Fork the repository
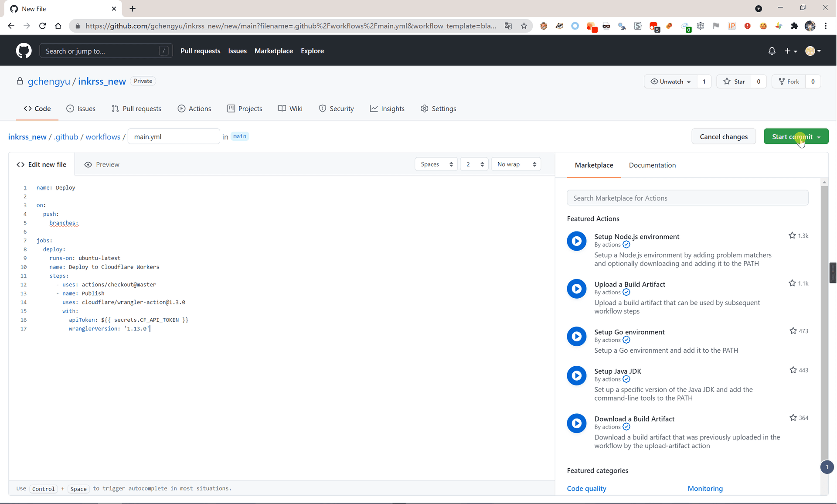837x504 pixels. pyautogui.click(x=789, y=81)
